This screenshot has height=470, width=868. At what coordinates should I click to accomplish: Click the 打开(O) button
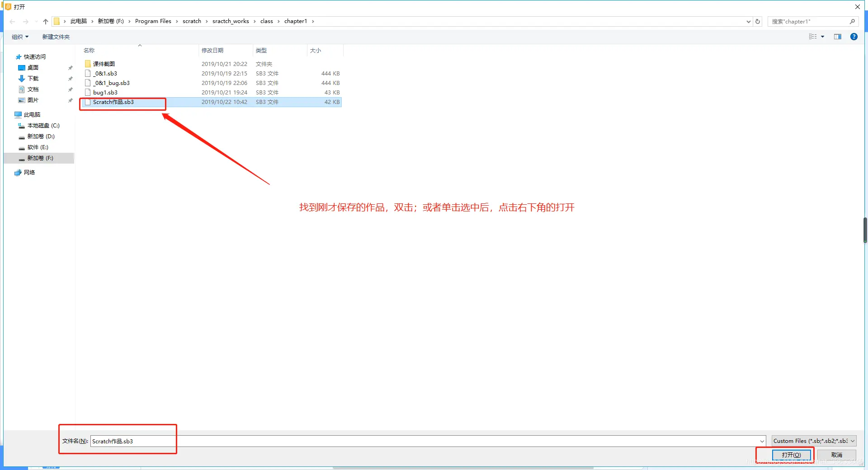click(x=791, y=455)
